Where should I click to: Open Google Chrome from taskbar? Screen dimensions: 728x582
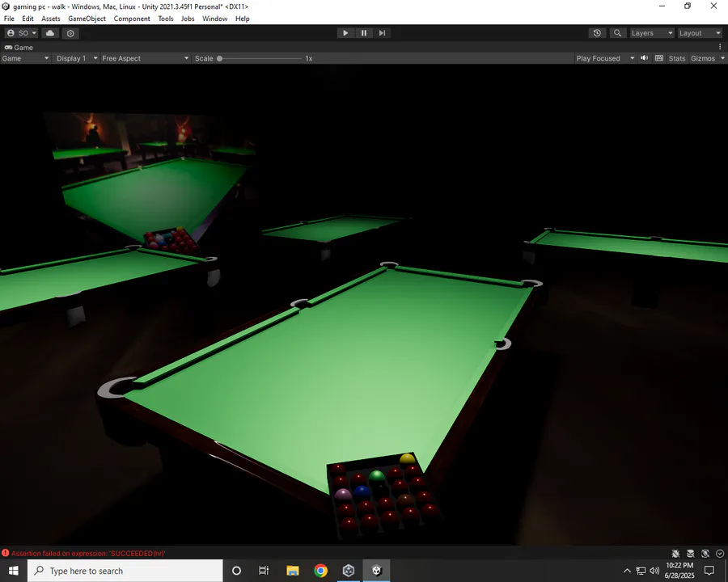320,571
